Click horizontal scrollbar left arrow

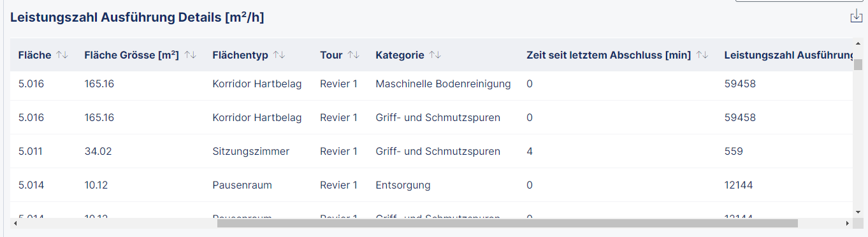coord(15,224)
